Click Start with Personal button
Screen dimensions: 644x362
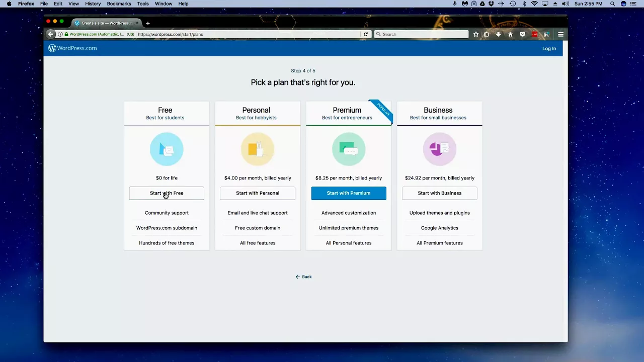(258, 193)
